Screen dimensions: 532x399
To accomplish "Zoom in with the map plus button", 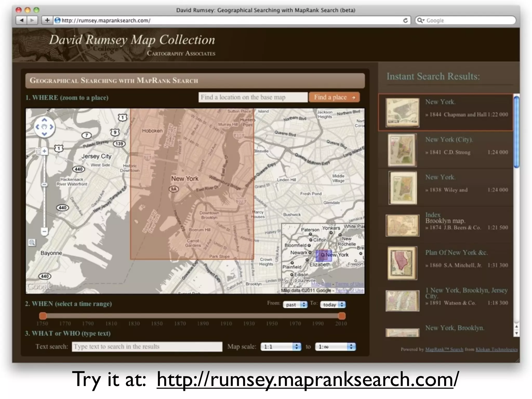I will point(44,151).
